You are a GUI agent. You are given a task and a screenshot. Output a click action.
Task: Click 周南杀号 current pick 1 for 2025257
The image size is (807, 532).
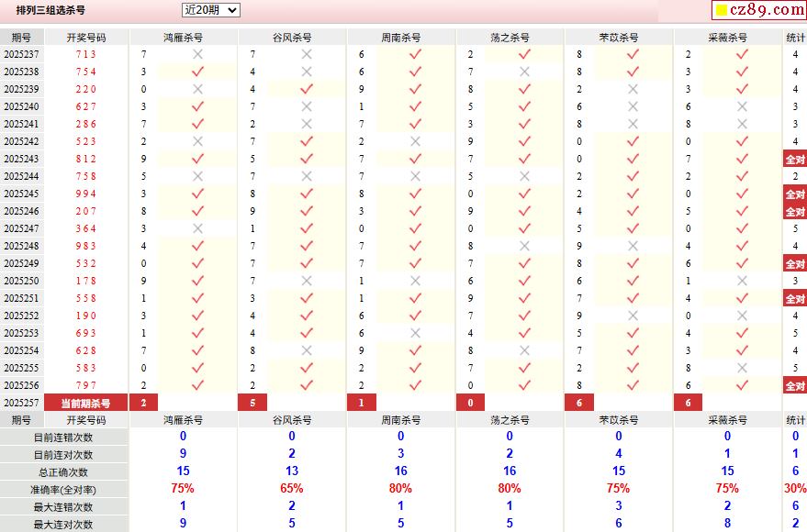(x=362, y=403)
